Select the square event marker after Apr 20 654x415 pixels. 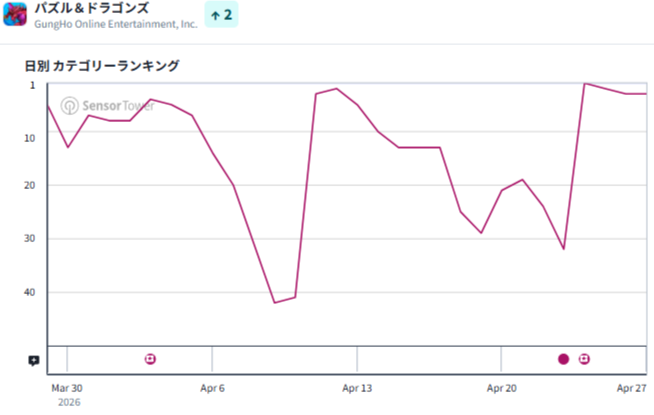585,359
